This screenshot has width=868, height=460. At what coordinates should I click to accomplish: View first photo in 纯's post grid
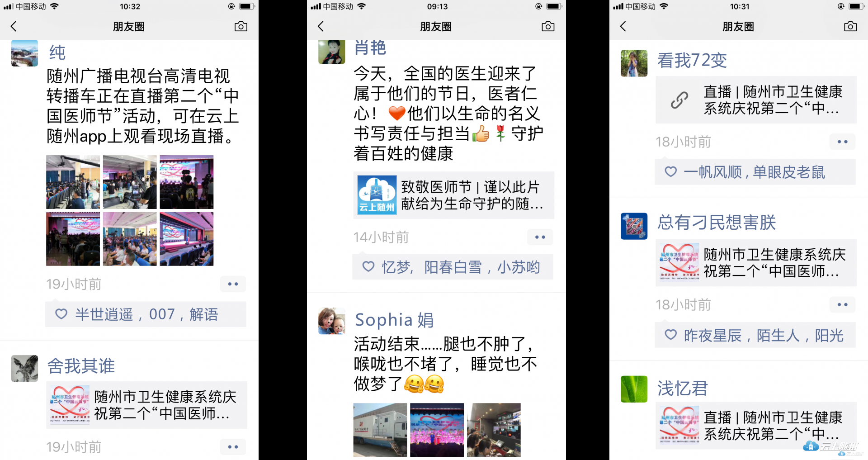coord(73,182)
